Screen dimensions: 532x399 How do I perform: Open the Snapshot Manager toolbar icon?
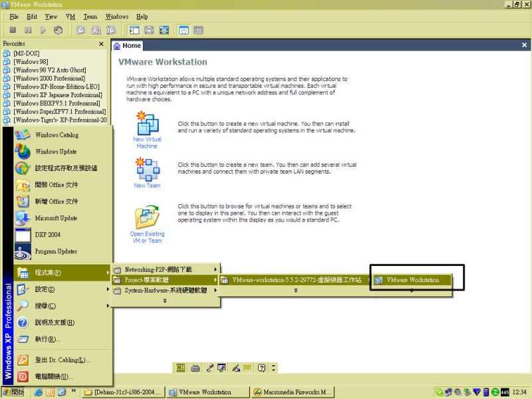tap(111, 30)
